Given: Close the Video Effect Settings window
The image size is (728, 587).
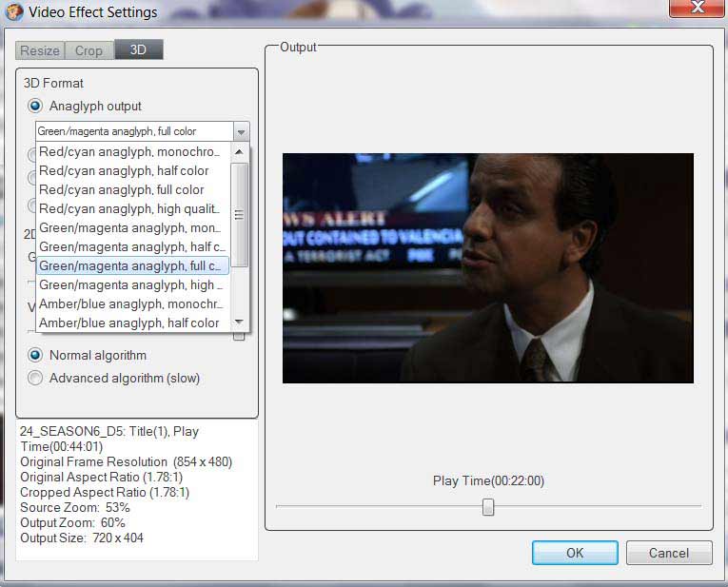Looking at the screenshot, I should [x=698, y=8].
